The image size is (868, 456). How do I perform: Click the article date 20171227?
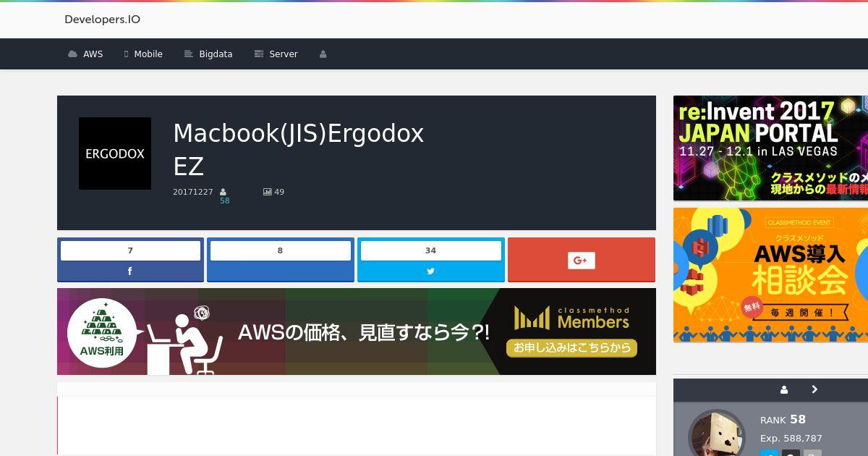point(193,192)
